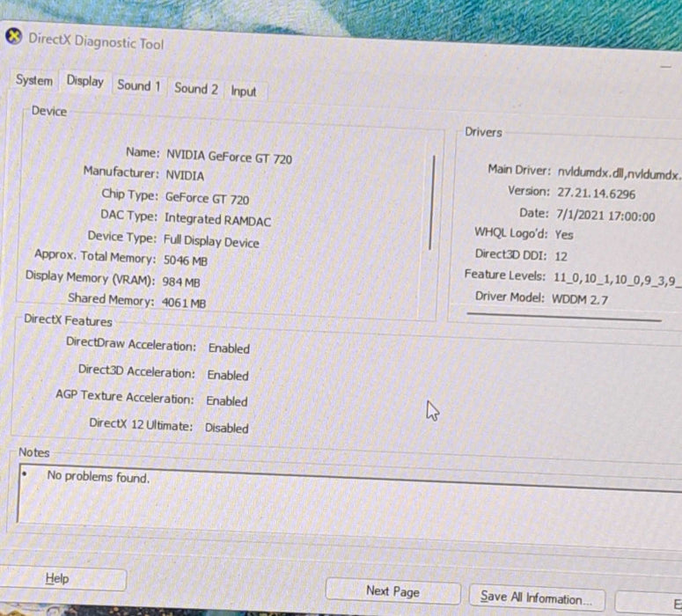Viewport: 682px width, 616px height.
Task: Click the Approx. Total Memory label
Action: tap(95, 257)
